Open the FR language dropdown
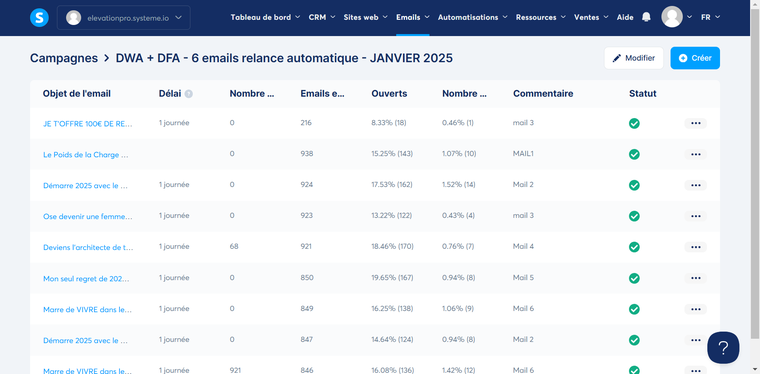Viewport: 760px width, 374px height. point(711,17)
